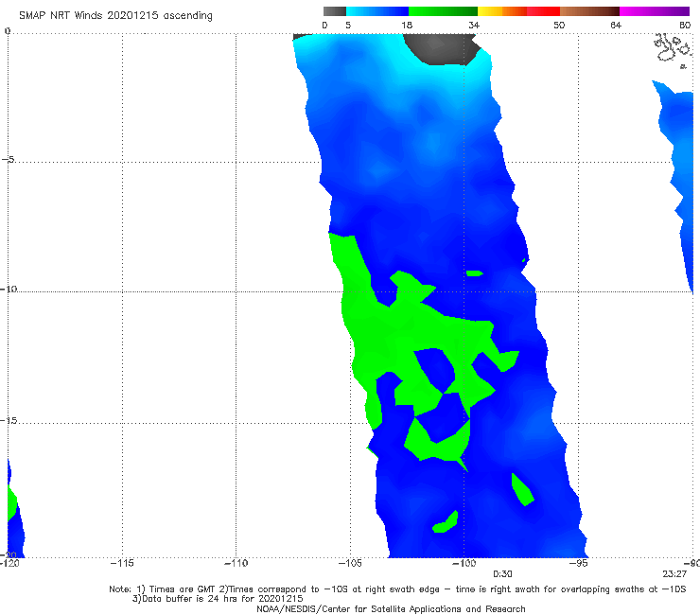The width and height of the screenshot is (700, 615).
Task: Click the longitude axis label "-95"
Action: tap(579, 563)
